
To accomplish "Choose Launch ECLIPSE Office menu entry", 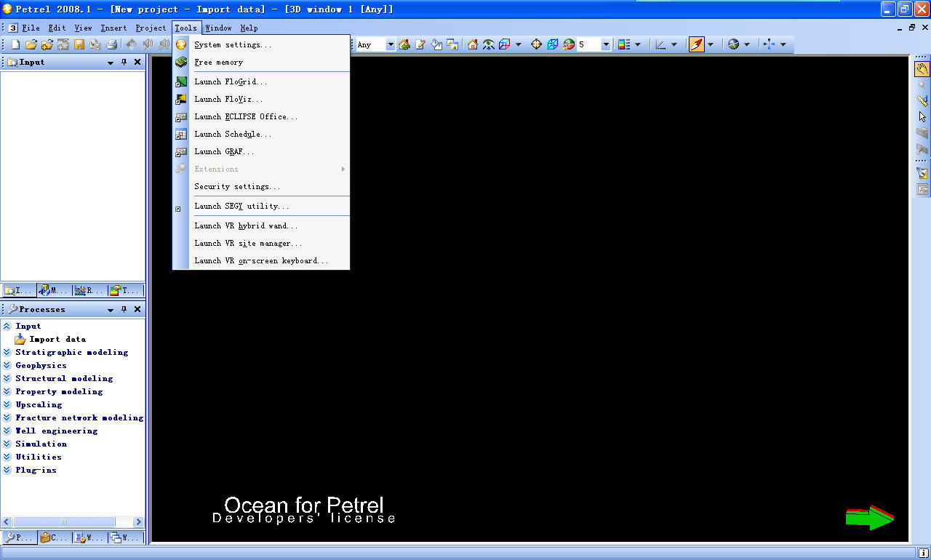I will [261, 116].
